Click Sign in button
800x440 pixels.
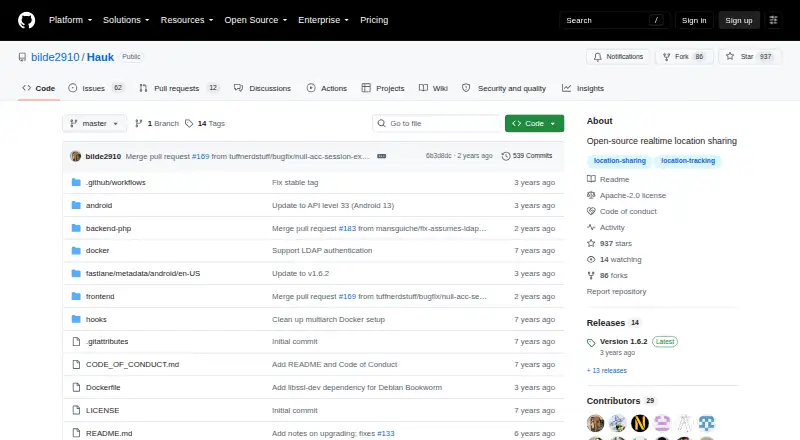point(694,20)
